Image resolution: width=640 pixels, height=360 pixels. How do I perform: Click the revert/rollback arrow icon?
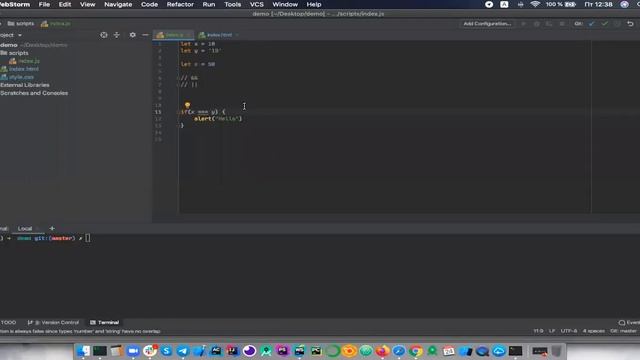tap(630, 24)
